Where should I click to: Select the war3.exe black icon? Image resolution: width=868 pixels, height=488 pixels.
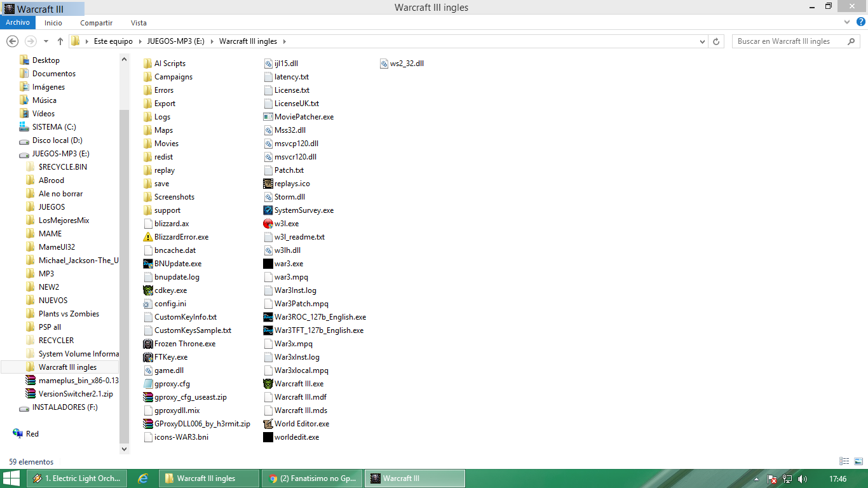[268, 264]
